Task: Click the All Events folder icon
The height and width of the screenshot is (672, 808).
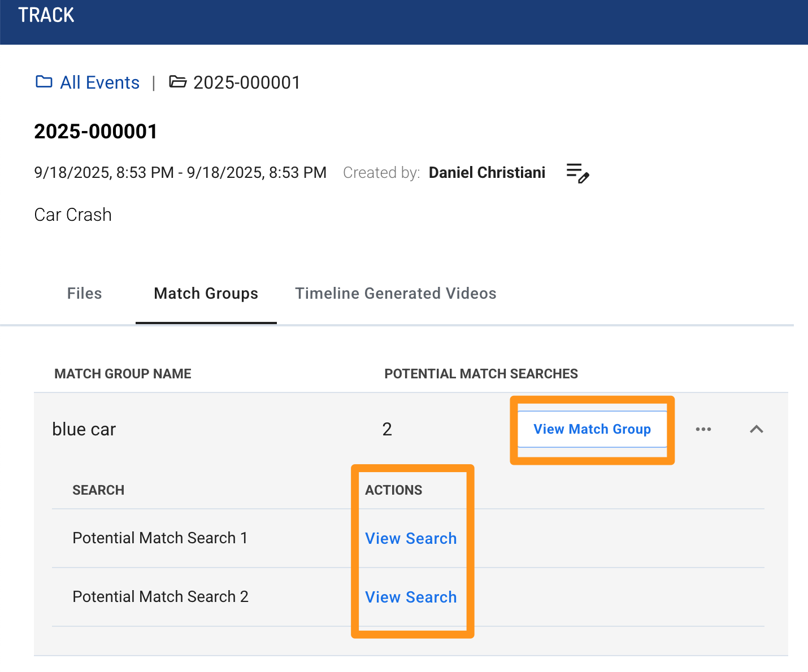Action: pos(44,82)
